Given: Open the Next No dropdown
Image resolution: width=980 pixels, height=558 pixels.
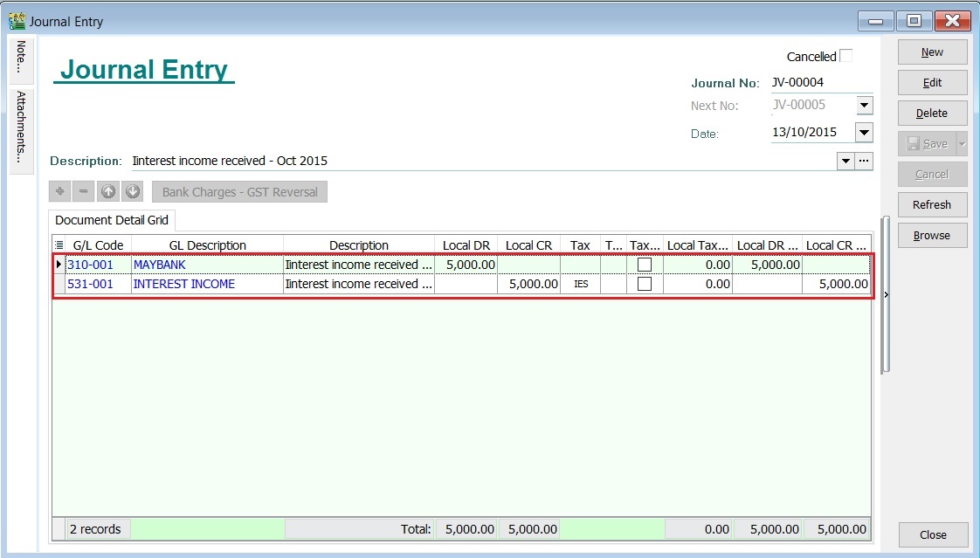Looking at the screenshot, I should pyautogui.click(x=863, y=105).
